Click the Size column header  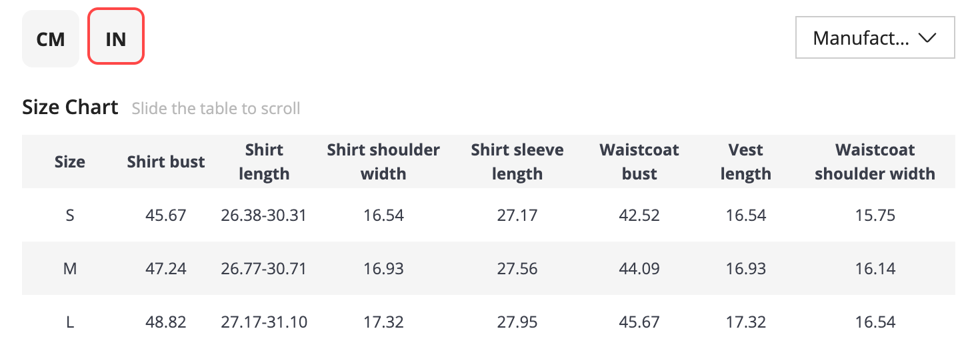click(70, 161)
